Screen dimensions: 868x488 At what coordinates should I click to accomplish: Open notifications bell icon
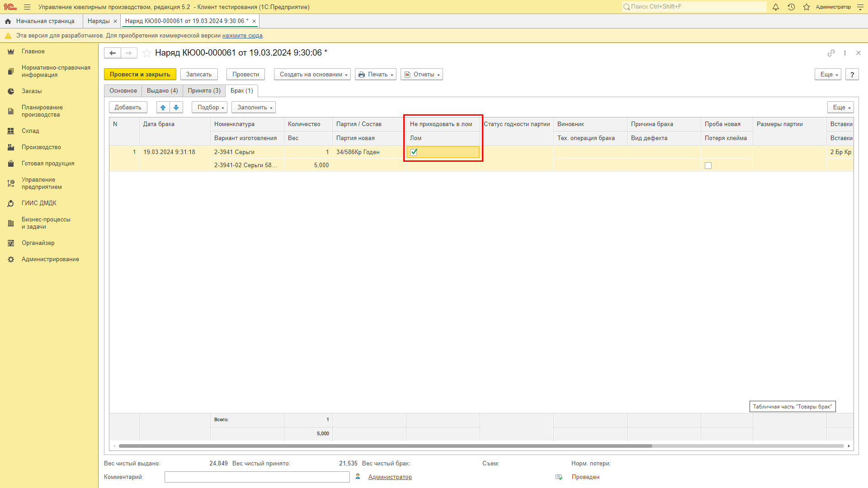click(776, 7)
